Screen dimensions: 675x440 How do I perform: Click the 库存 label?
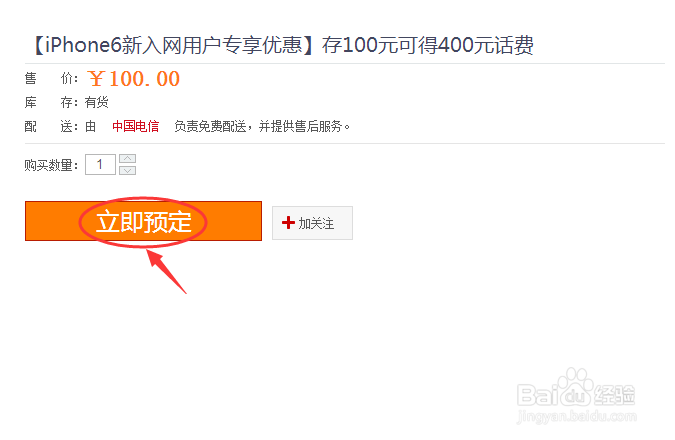[51, 102]
